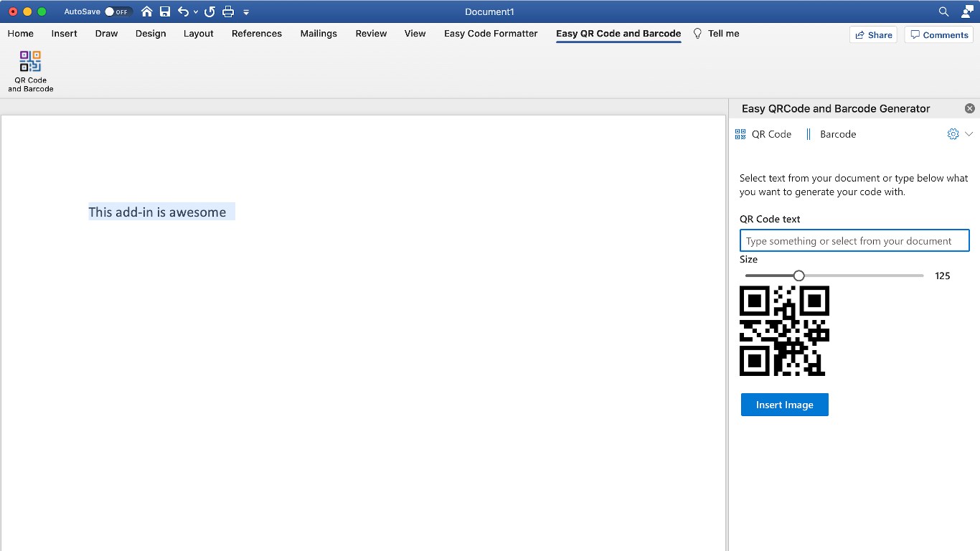
Task: Select the QR Code tab in the pane
Action: [x=763, y=134]
